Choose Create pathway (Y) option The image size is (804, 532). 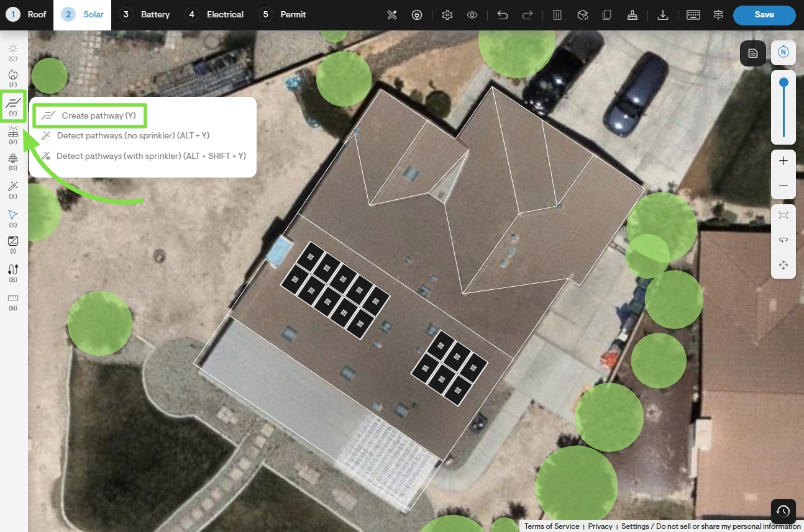[x=90, y=115]
